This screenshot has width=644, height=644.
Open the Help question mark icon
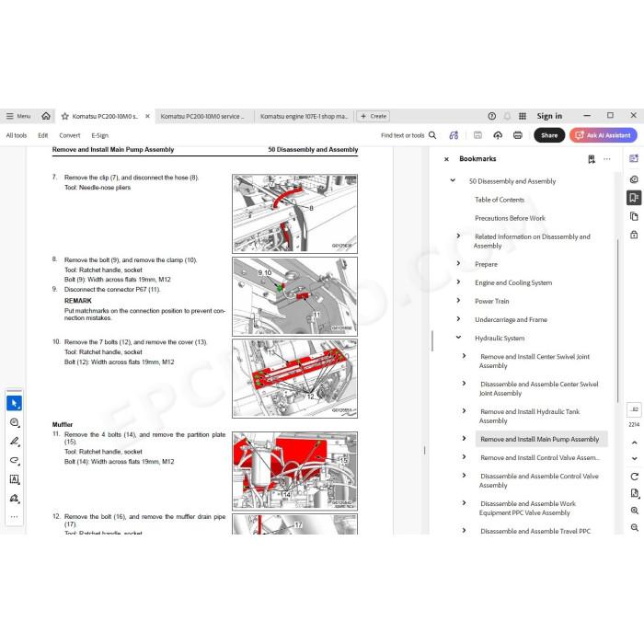click(491, 116)
